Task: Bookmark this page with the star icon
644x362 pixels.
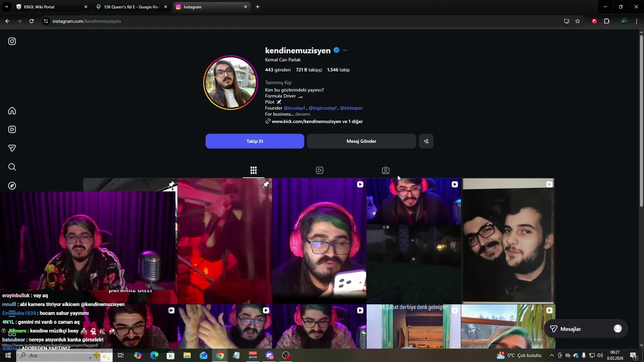Action: coord(578,21)
